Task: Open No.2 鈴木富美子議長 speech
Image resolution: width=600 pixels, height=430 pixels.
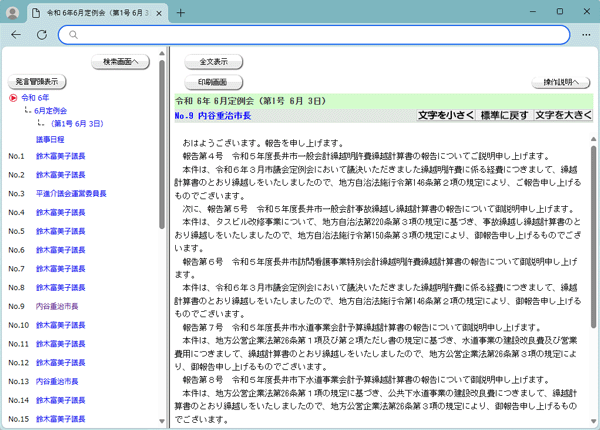Action: [60, 175]
